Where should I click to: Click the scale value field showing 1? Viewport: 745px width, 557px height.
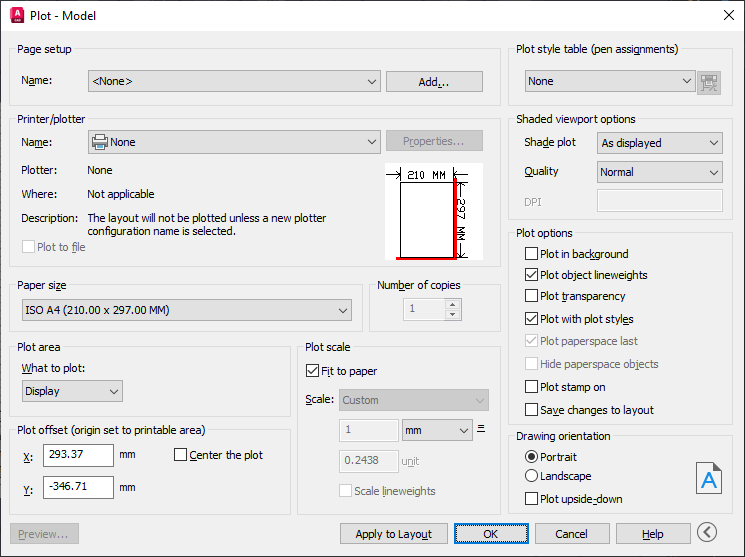click(369, 430)
